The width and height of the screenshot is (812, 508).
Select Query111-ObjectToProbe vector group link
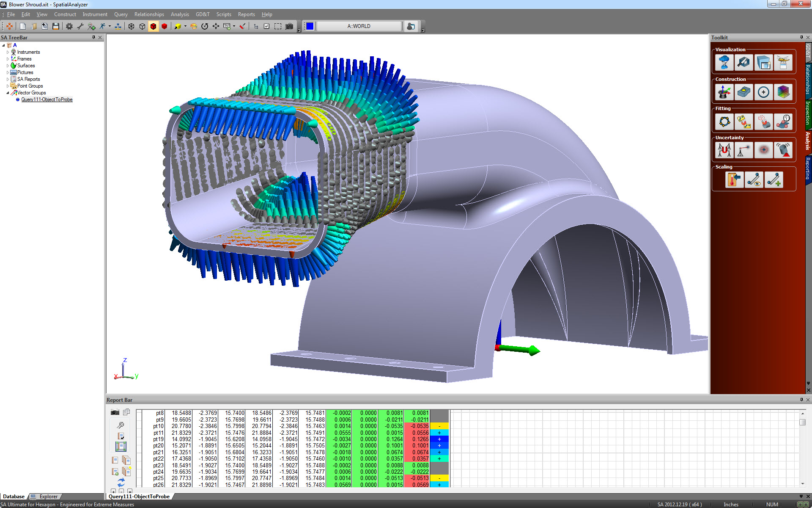pyautogui.click(x=47, y=99)
